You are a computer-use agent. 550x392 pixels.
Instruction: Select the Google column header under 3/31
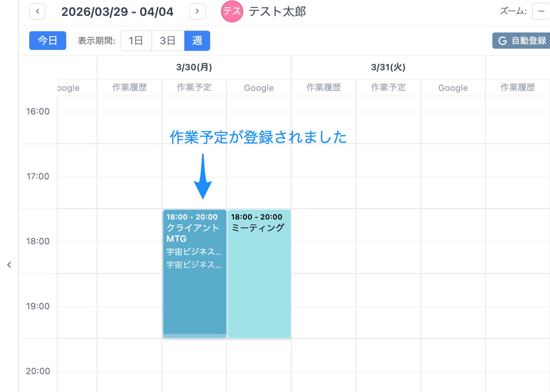453,87
